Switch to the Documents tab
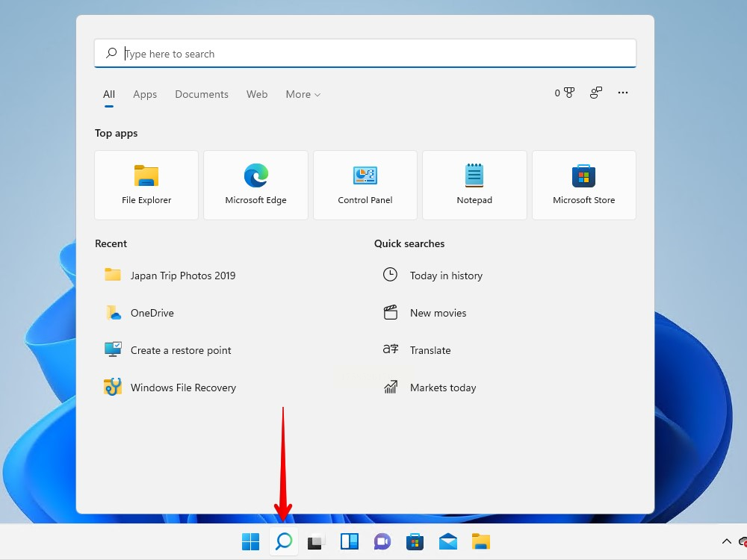The width and height of the screenshot is (747, 560). click(x=202, y=95)
